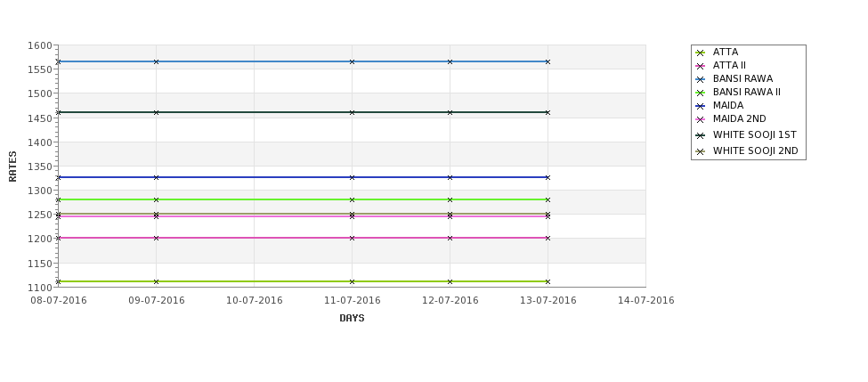Click the WHITE SOOJI 2ND legend marker
Image resolution: width=868 pixels, height=382 pixels.
(x=701, y=151)
